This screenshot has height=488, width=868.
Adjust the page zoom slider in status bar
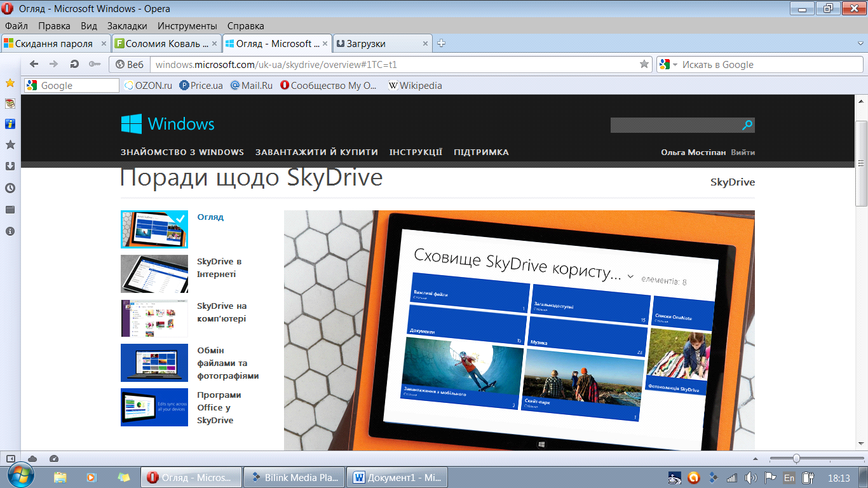[796, 459]
